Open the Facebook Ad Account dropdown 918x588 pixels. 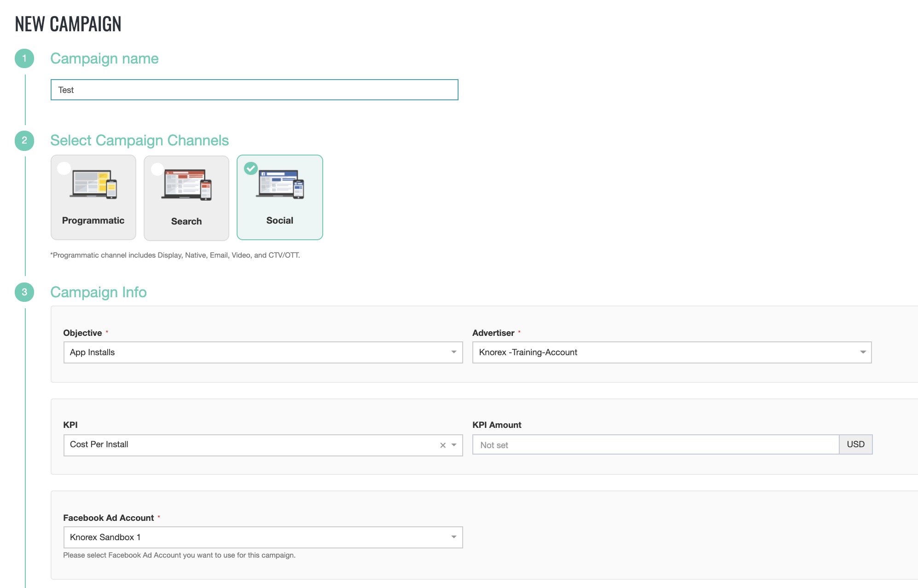tap(262, 537)
